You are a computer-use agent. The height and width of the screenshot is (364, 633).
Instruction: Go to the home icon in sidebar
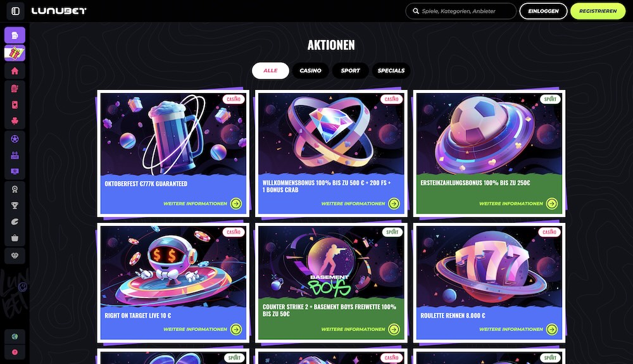pos(15,71)
